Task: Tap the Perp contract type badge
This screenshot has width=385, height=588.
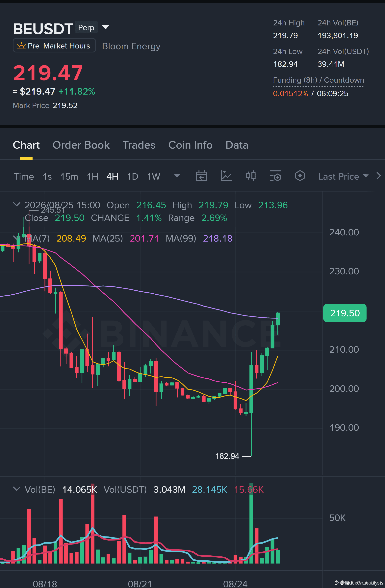Action: pyautogui.click(x=86, y=27)
